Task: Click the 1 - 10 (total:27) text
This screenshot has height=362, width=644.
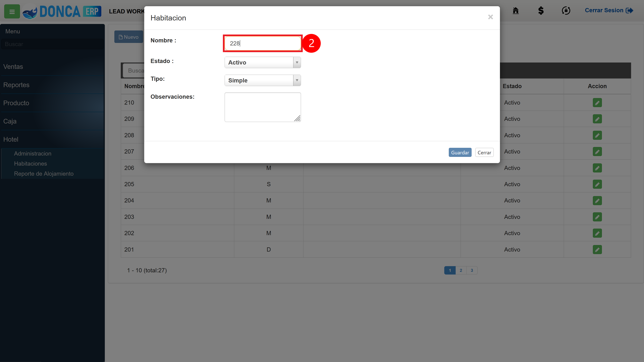Action: pyautogui.click(x=147, y=270)
